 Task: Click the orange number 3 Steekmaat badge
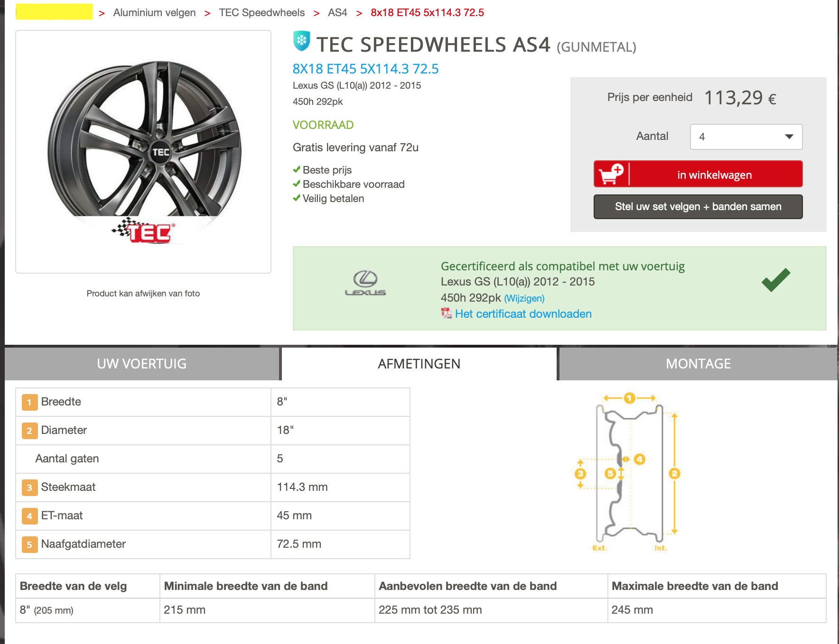[x=29, y=488]
